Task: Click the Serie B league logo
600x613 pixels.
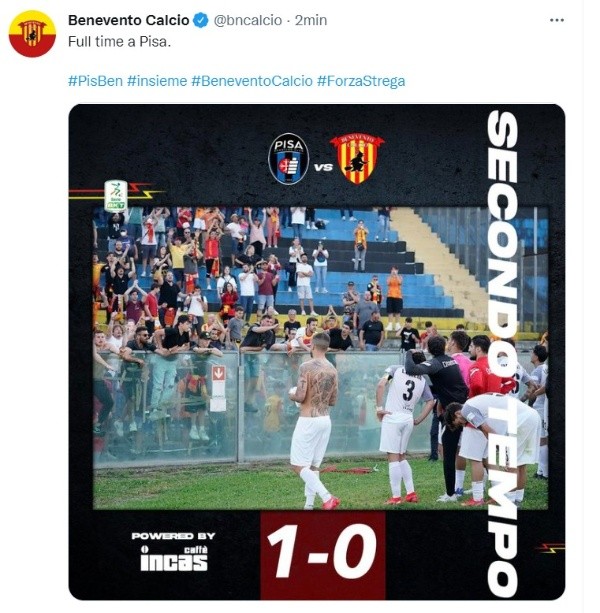Action: point(116,195)
